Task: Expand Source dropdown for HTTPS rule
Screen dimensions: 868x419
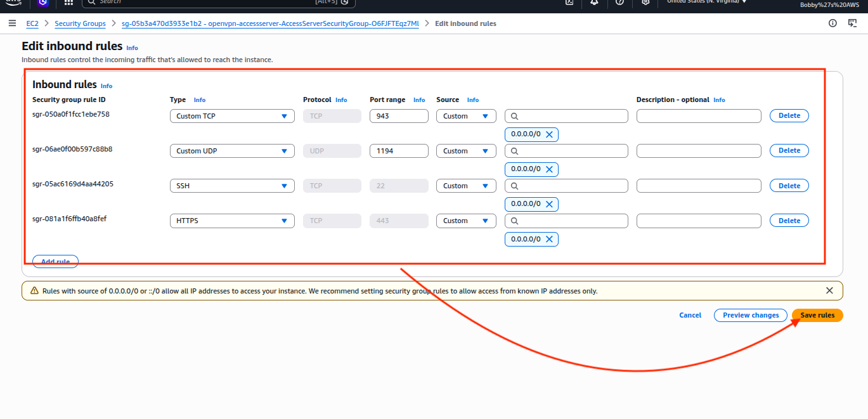Action: click(465, 221)
